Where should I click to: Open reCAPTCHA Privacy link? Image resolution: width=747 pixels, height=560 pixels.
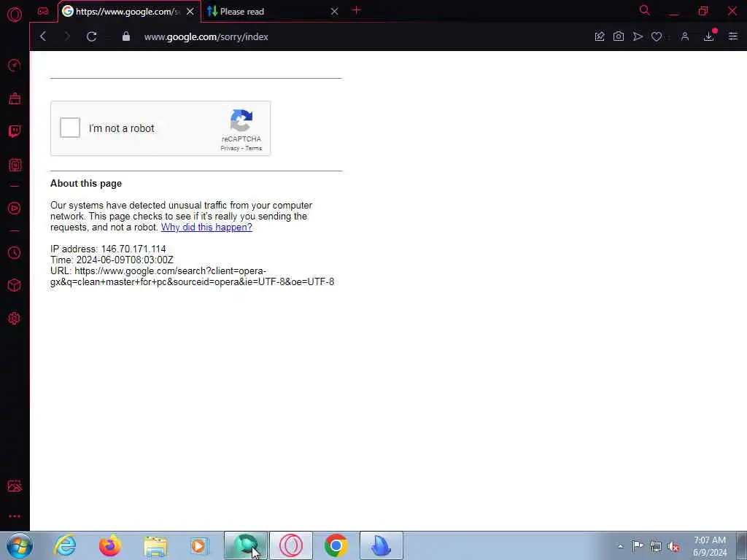pyautogui.click(x=230, y=148)
